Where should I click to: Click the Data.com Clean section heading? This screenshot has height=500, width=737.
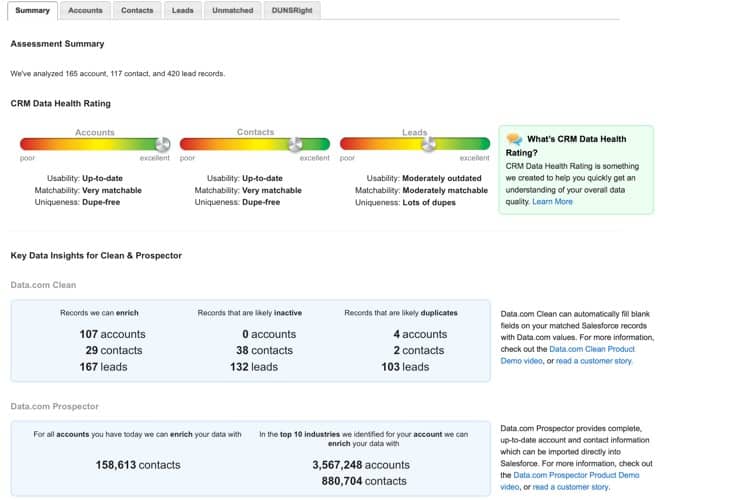[x=43, y=285]
